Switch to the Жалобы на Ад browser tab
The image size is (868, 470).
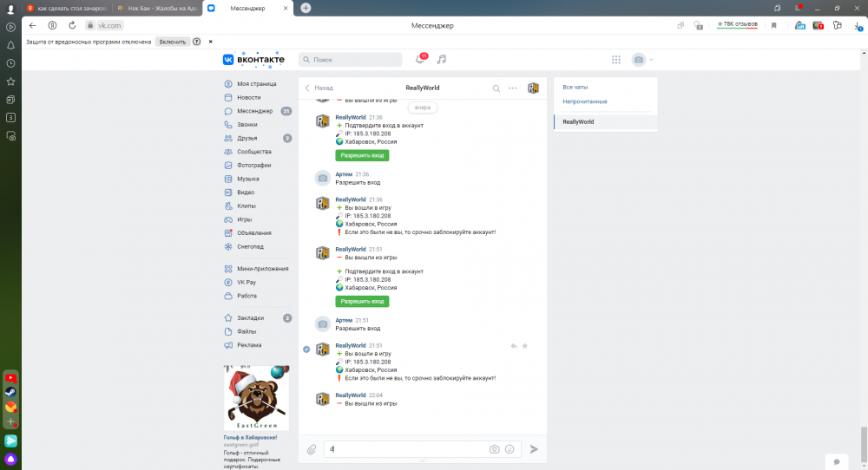coord(157,9)
